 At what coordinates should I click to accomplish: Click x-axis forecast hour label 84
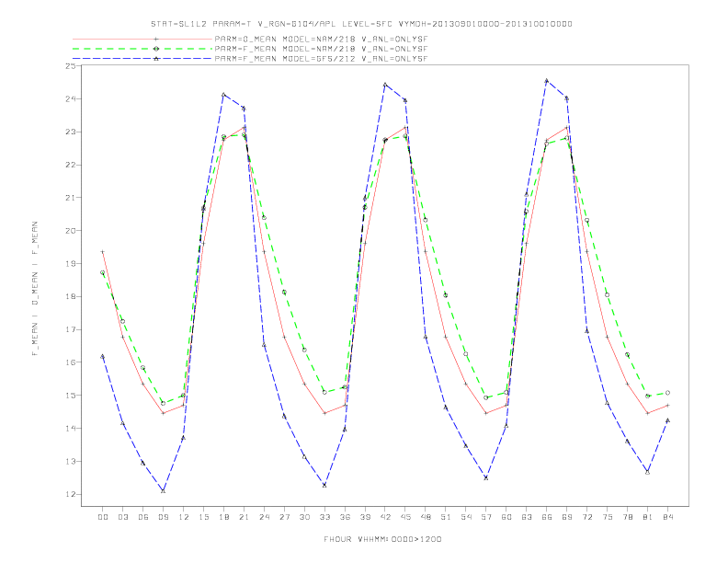coord(667,517)
